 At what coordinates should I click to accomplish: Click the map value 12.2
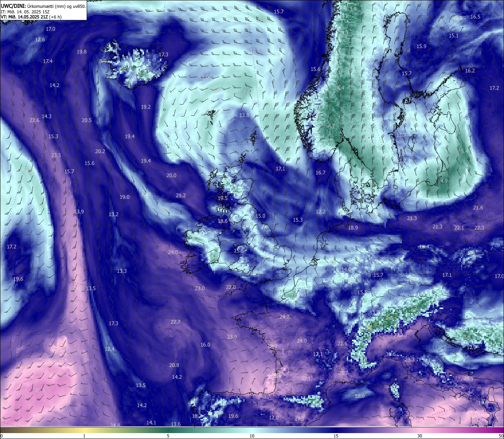(x=321, y=211)
